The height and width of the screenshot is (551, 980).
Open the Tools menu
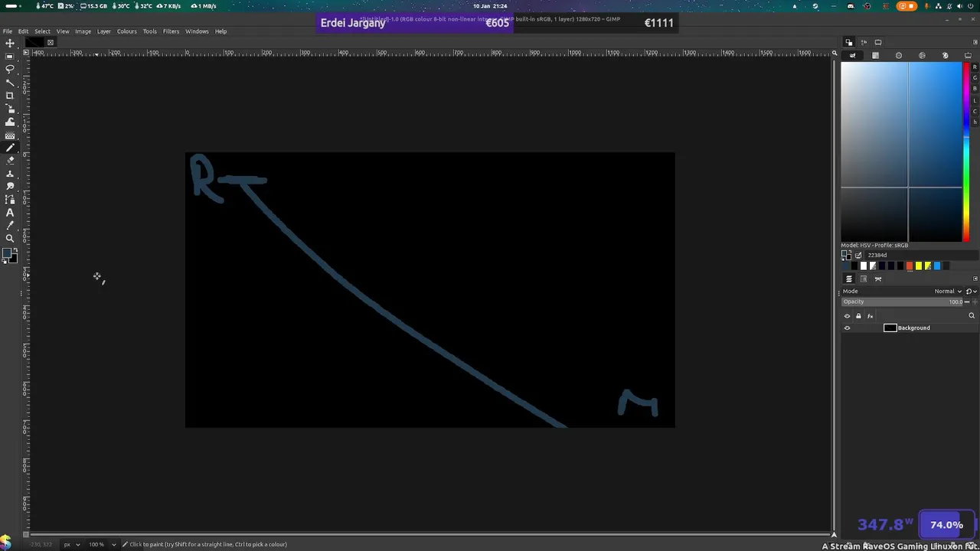pos(149,31)
